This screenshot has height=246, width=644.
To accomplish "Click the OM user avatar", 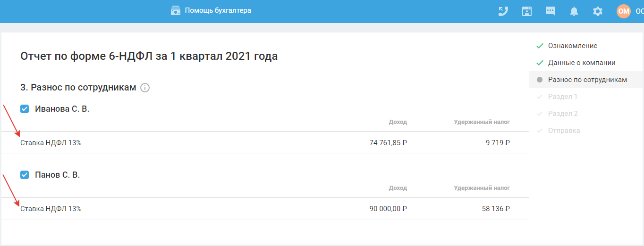I will click(623, 11).
